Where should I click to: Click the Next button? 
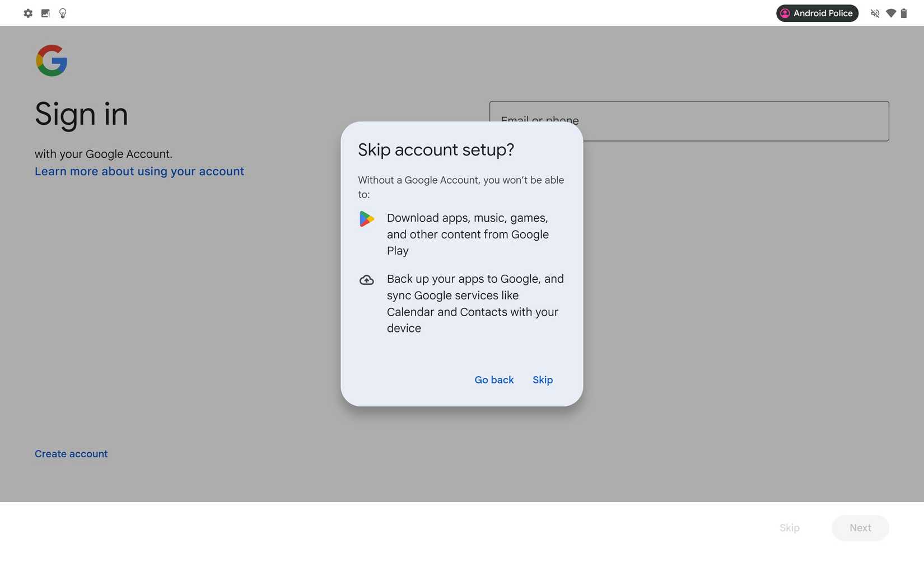pyautogui.click(x=860, y=528)
